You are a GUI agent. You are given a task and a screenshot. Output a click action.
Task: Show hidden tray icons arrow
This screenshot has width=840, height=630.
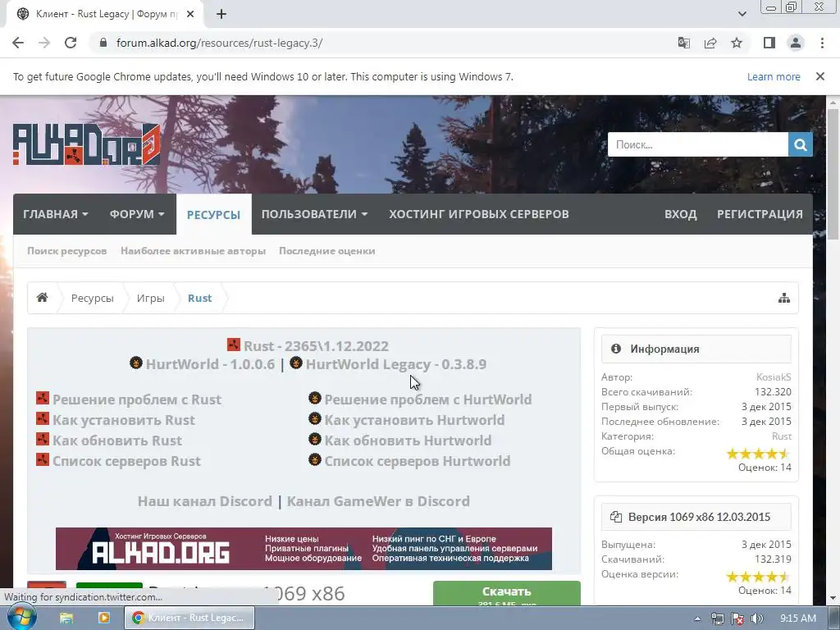coord(697,619)
